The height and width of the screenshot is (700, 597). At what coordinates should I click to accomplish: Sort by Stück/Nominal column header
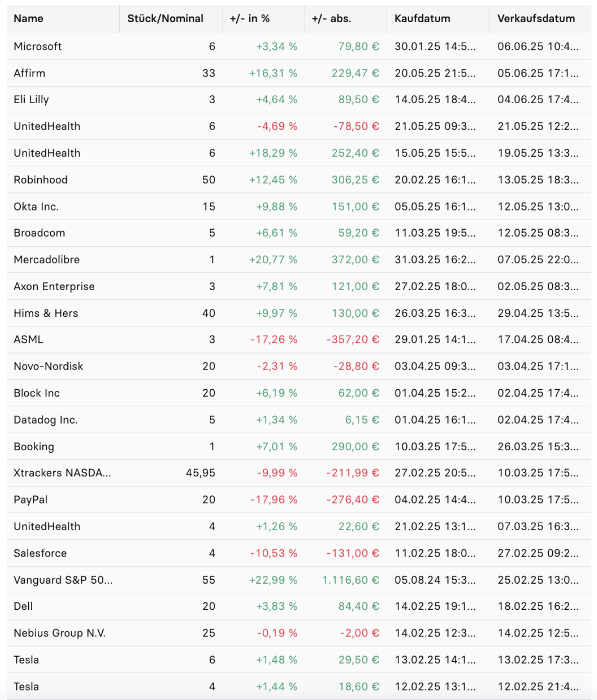165,19
